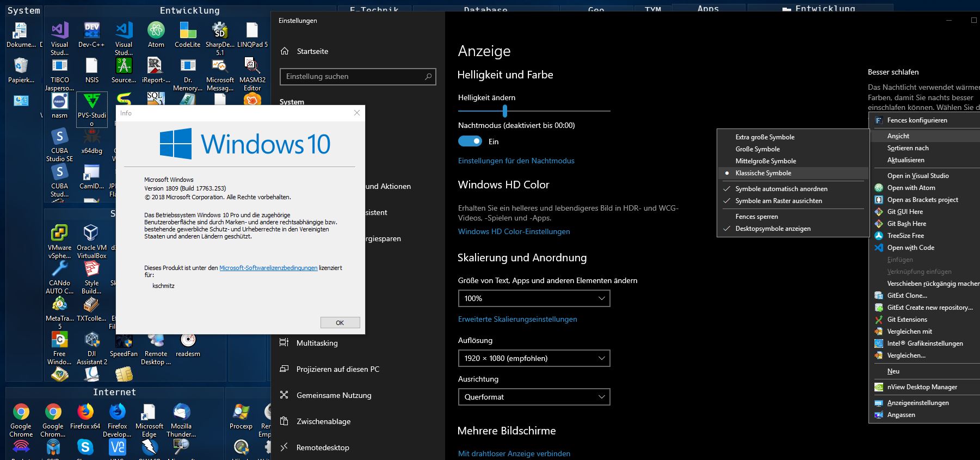Screen dimensions: 980x460
Task: Expand the Sortieren nach submenu
Action: click(925, 148)
